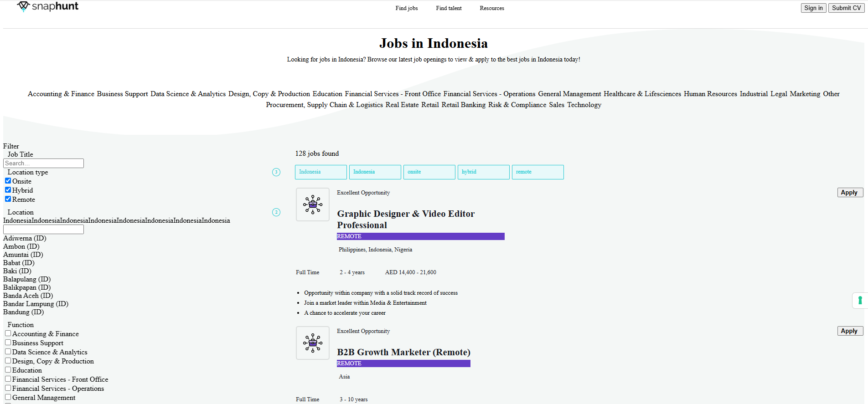
Task: Select Human Resources category link
Action: [x=710, y=94]
